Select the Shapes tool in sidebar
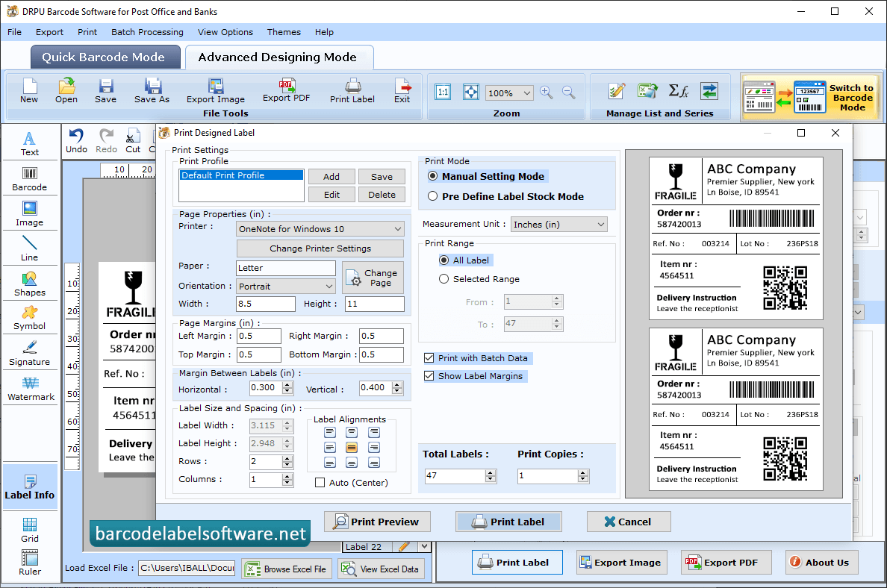 click(29, 284)
